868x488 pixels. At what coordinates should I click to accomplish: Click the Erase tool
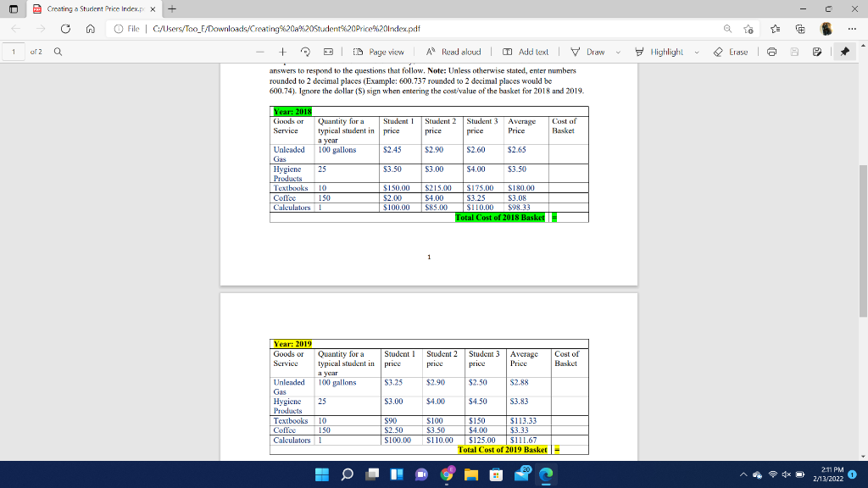tap(735, 52)
